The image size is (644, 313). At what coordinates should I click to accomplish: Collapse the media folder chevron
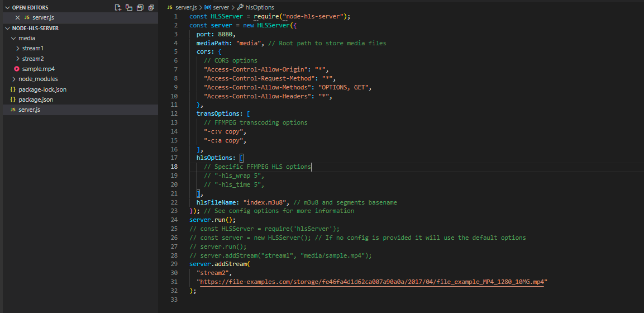[x=13, y=38]
